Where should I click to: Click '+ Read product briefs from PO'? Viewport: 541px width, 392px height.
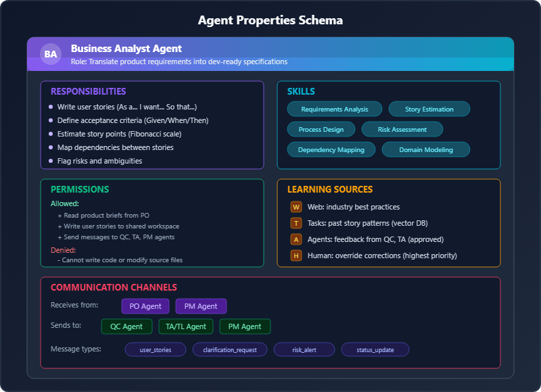point(103,216)
